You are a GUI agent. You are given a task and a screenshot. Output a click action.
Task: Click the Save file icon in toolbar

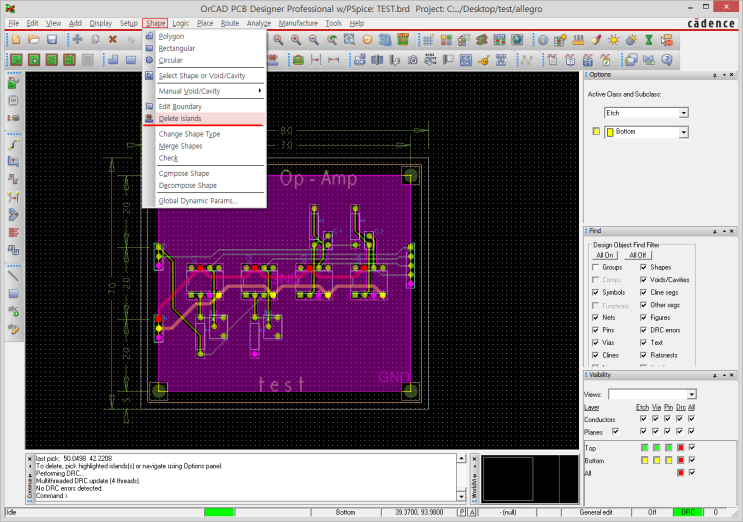coord(51,39)
